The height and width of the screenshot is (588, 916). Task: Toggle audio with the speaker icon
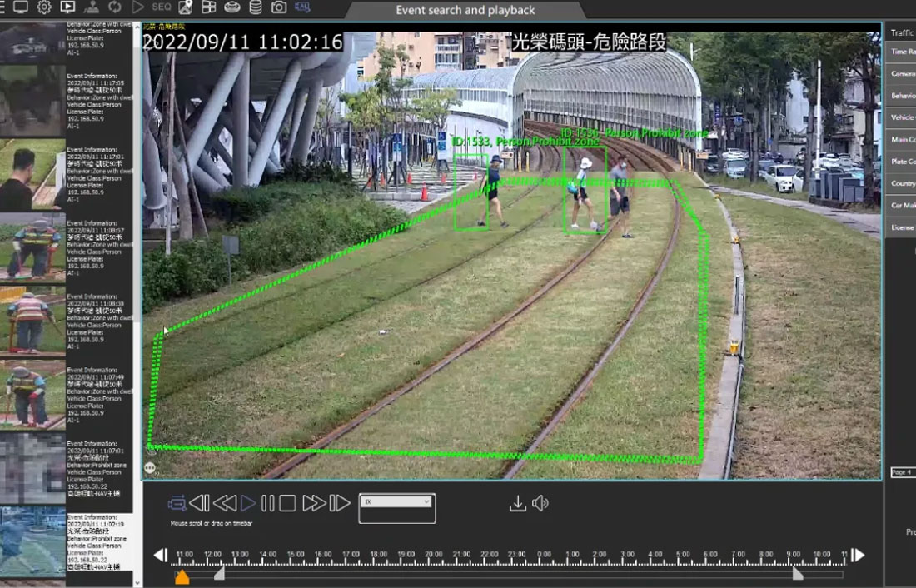tap(540, 503)
